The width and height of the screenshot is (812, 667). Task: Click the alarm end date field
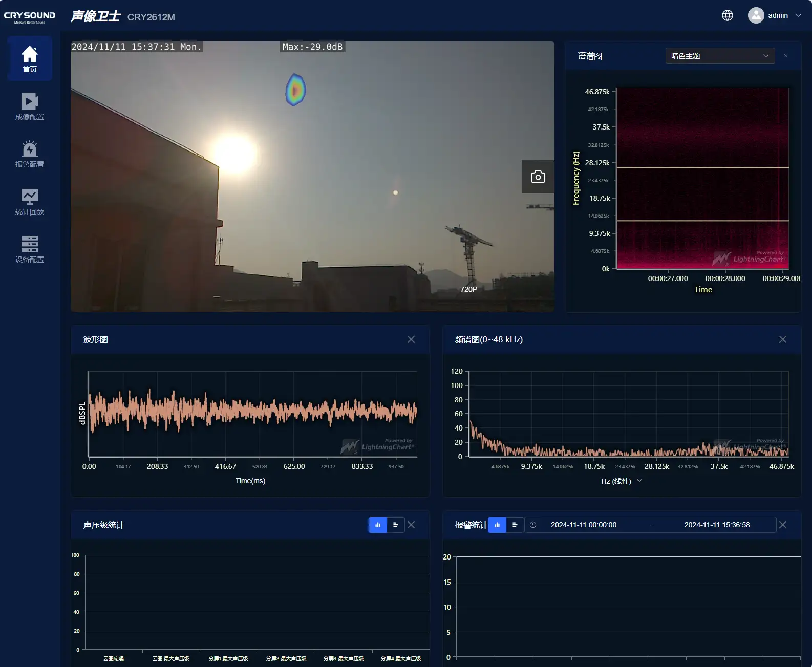tap(717, 525)
